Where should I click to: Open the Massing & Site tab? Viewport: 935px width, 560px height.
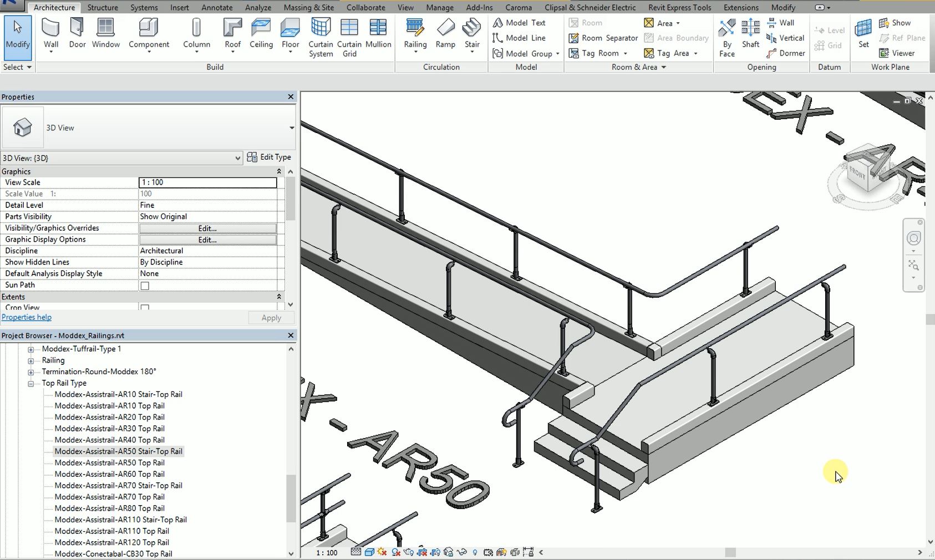309,7
